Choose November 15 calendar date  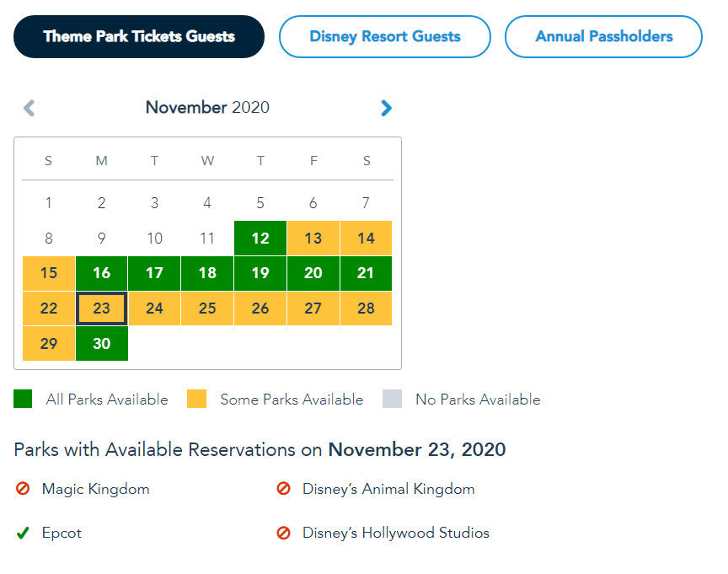click(49, 273)
